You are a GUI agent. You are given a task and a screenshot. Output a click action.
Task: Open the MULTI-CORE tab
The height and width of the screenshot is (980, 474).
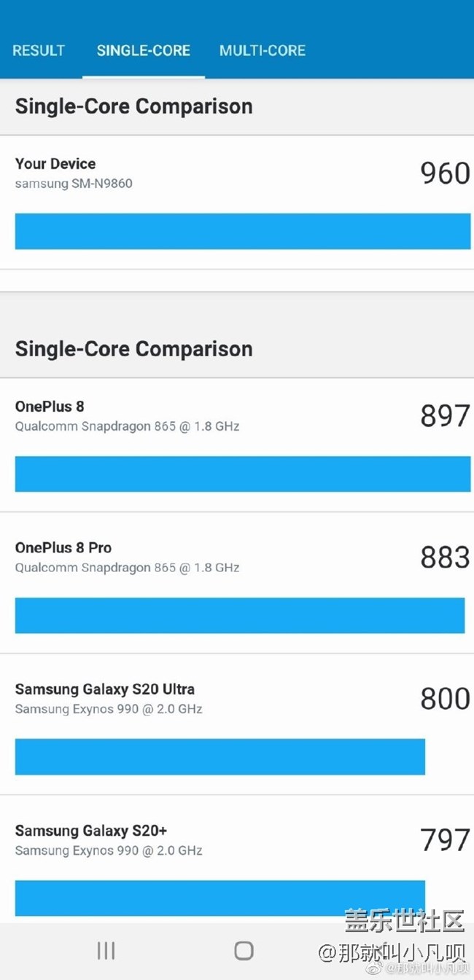pyautogui.click(x=263, y=50)
